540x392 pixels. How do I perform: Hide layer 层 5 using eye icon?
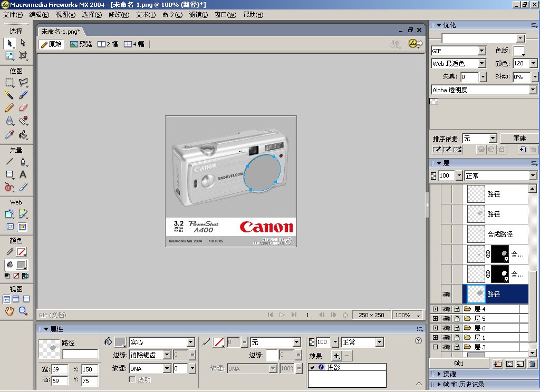(x=446, y=318)
